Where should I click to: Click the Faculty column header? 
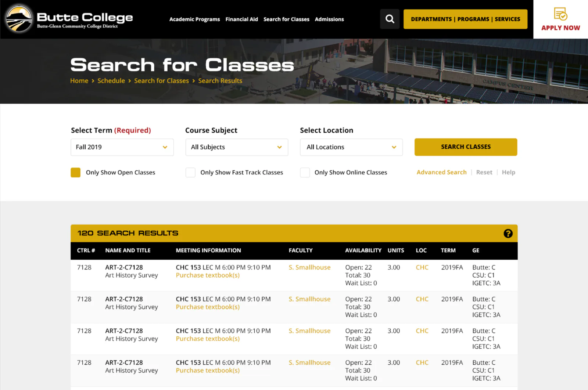point(301,250)
